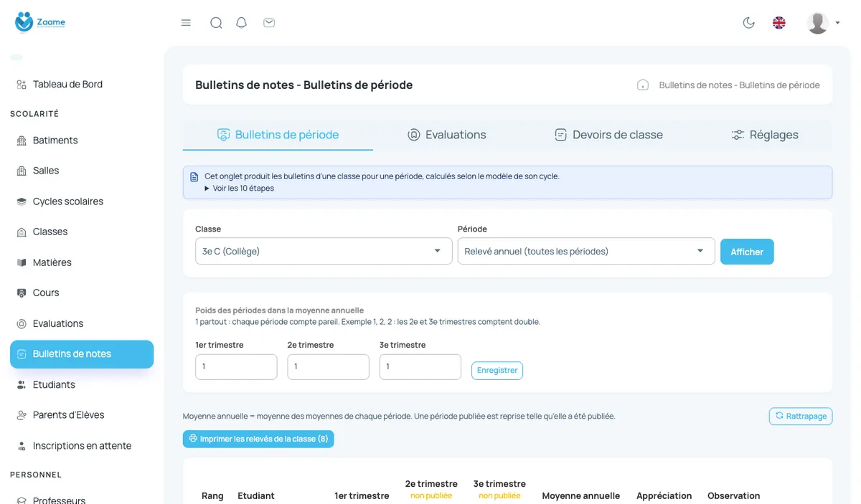Image resolution: width=861 pixels, height=504 pixels.
Task: Click the Professeurs icon in sidebar
Action: coord(22,500)
